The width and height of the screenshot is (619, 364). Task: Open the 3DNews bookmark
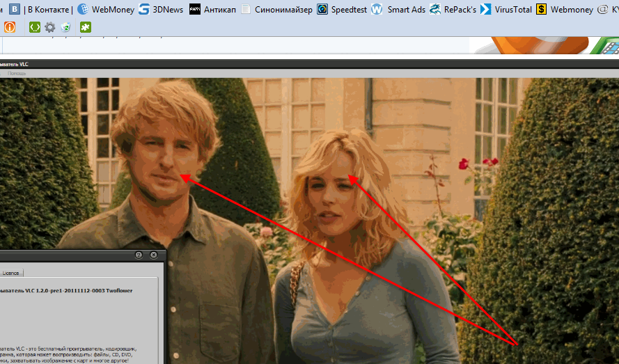coord(160,10)
